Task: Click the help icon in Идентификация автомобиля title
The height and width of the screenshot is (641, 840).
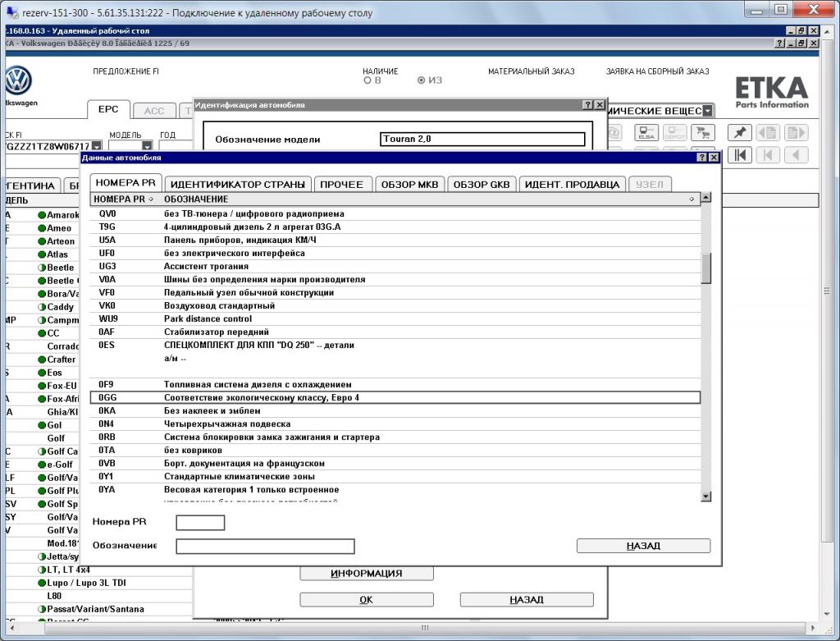Action: click(x=588, y=105)
